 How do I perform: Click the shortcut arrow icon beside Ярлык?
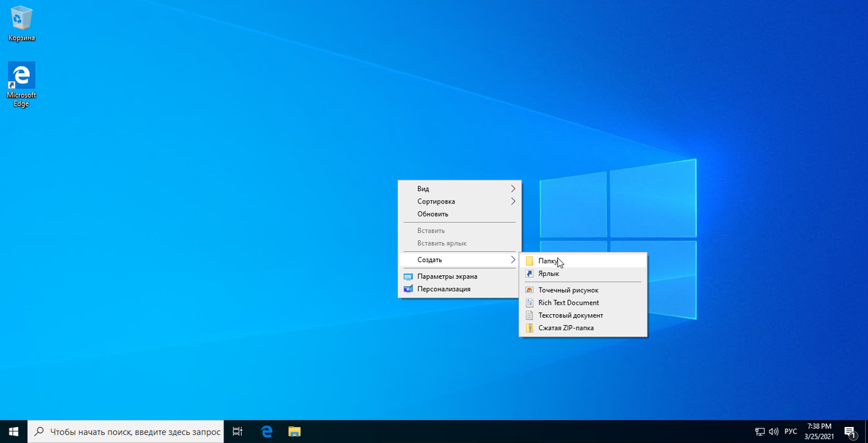529,274
